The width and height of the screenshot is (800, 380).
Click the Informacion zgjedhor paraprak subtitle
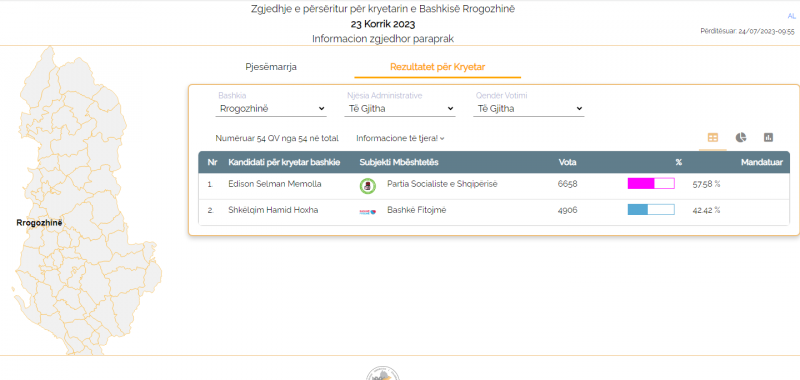383,39
